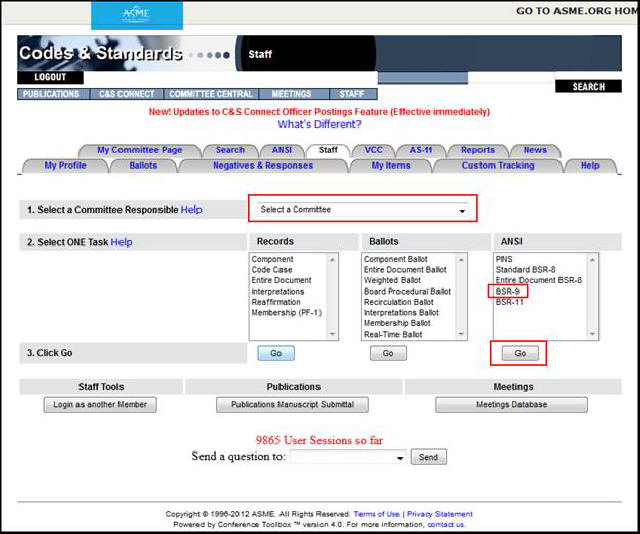This screenshot has width=640, height=534.
Task: Switch to My Committee Page tab
Action: click(140, 150)
